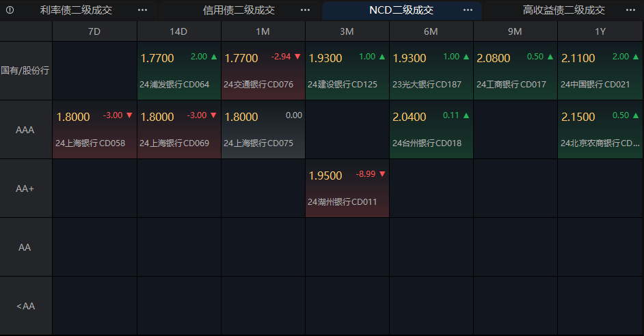Open 24上海银行CD075 deal cell

263,130
